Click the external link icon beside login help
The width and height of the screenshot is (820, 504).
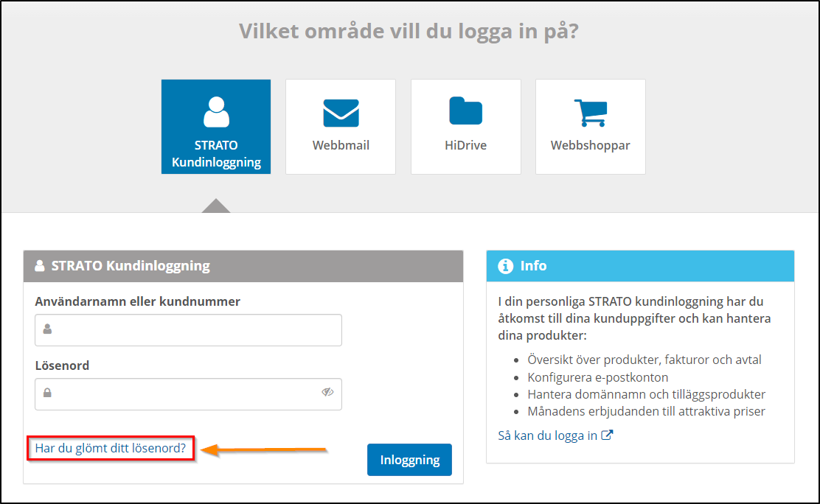point(608,435)
